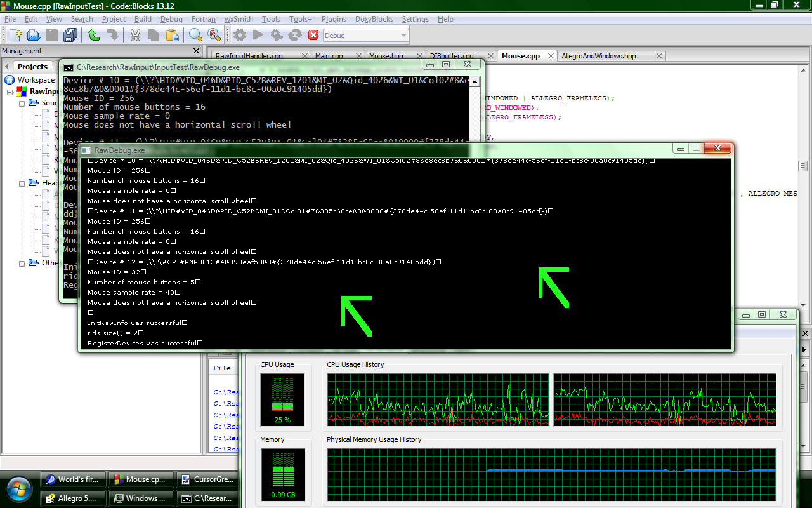Switch to the AllegroAndWindows.hpp tab
812x508 pixels.
point(598,56)
